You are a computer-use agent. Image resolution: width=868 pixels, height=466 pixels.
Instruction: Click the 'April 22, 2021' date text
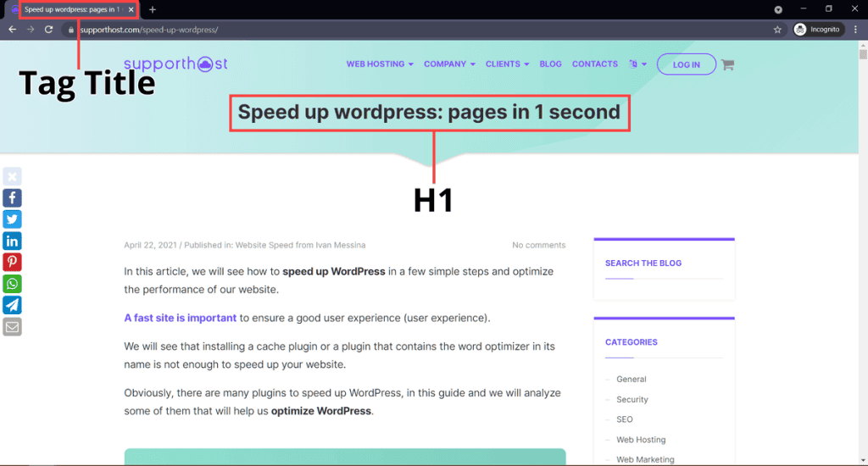point(150,245)
